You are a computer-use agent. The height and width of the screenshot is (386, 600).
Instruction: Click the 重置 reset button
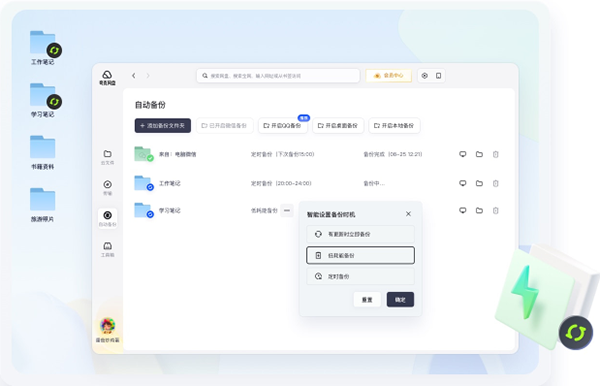367,300
